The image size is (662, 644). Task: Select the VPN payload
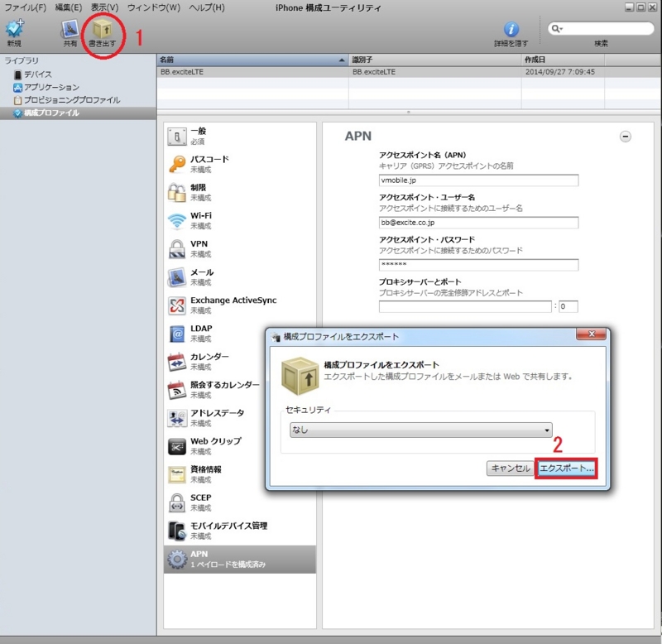tap(239, 248)
